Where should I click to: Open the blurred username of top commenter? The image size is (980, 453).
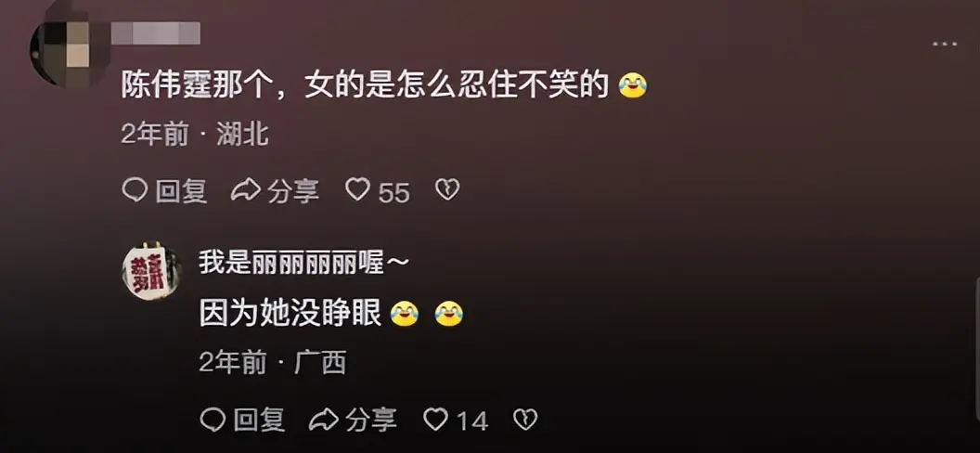tap(156, 33)
